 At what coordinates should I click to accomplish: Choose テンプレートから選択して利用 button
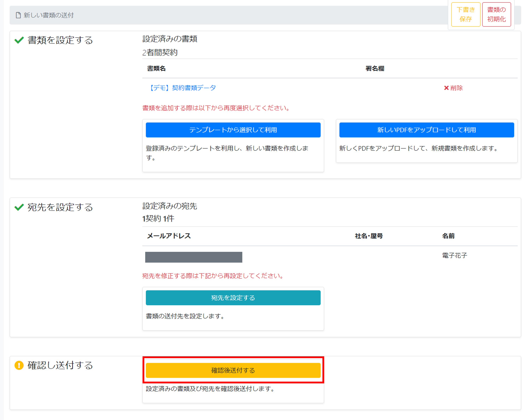pos(233,130)
